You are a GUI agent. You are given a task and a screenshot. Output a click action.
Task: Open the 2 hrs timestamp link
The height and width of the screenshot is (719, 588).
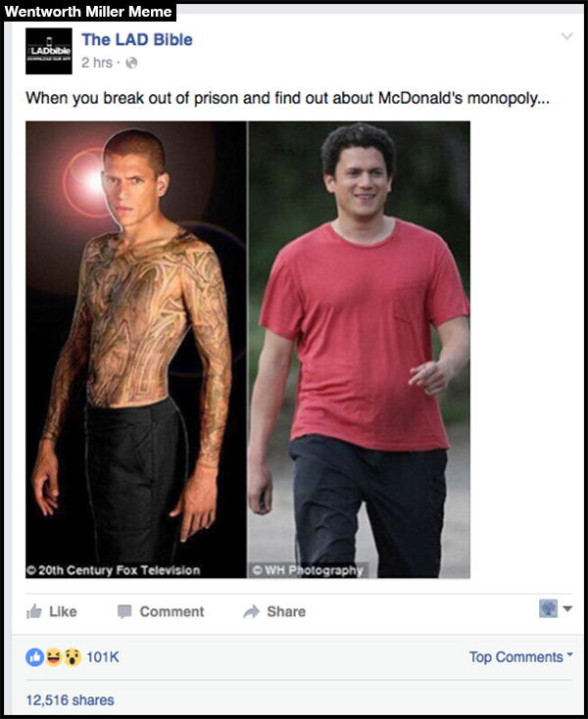point(97,63)
